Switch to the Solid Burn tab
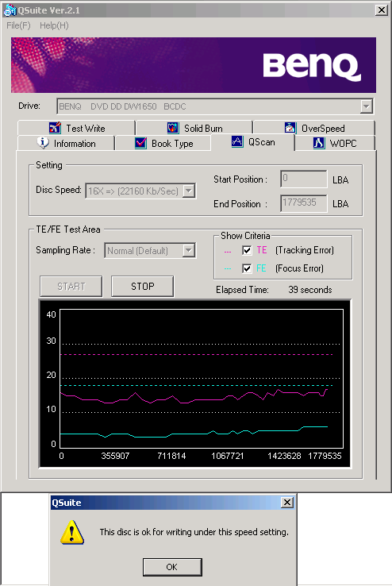Screen dimensions: 392x586 (x=194, y=128)
